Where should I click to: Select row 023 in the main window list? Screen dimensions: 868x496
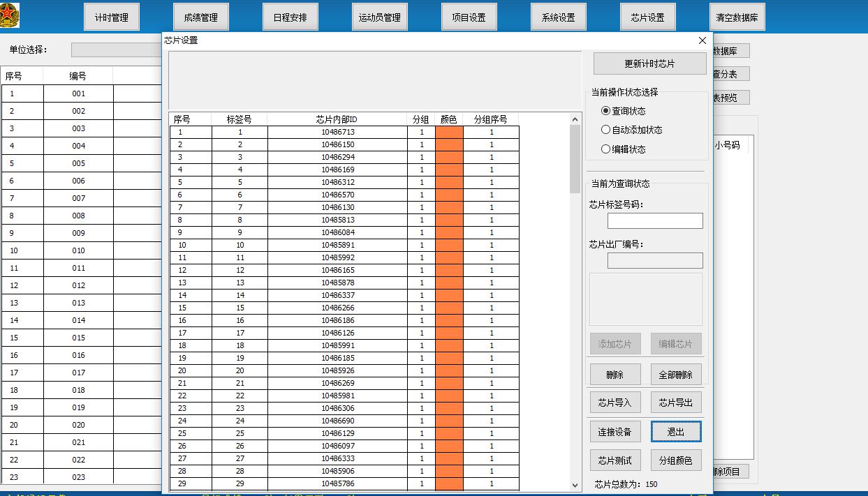pos(81,477)
